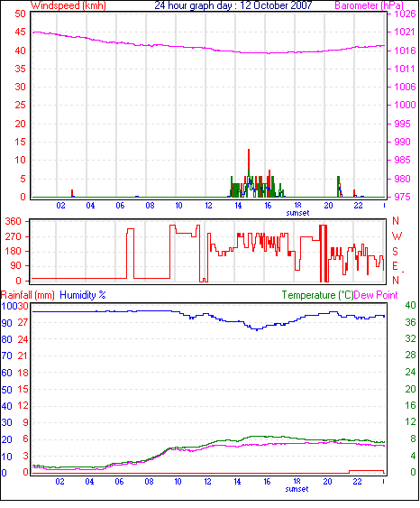The image size is (420, 508).
Task: Click the Humidity % legend label
Action: (83, 295)
